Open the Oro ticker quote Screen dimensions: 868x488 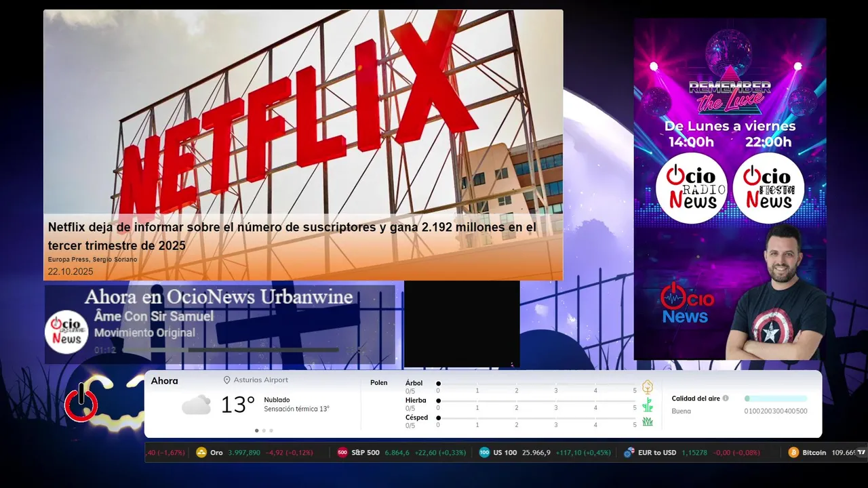[255, 453]
